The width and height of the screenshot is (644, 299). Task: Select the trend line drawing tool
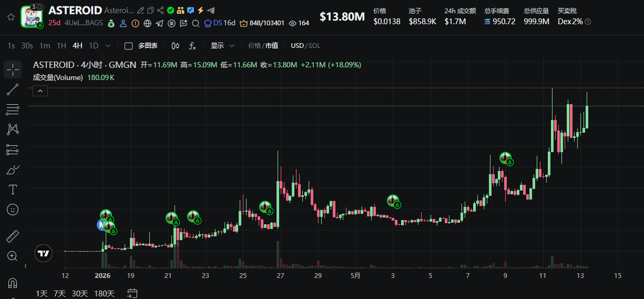coord(13,90)
